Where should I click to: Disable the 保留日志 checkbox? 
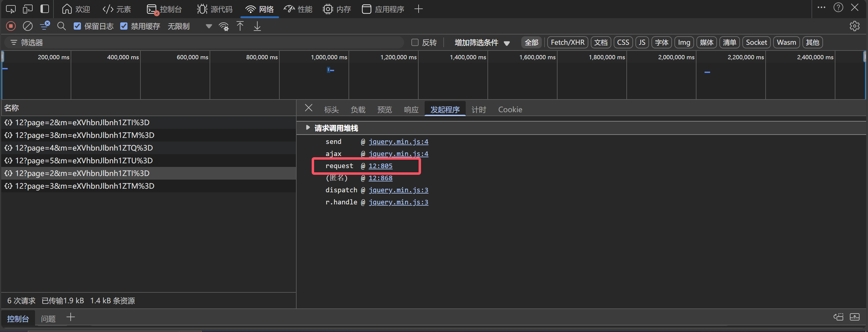(x=78, y=26)
